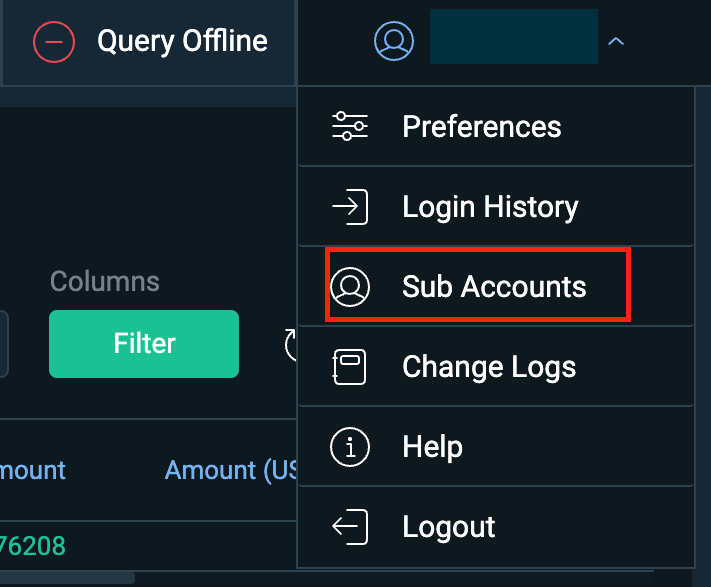Open the redacted account name dropdown
This screenshot has height=587, width=711.
pyautogui.click(x=514, y=36)
